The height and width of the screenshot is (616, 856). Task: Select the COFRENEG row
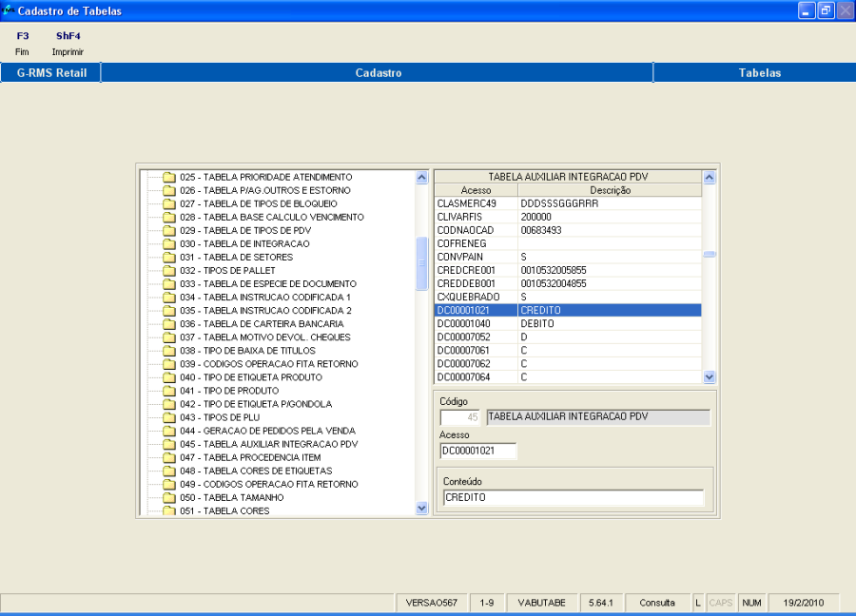tap(568, 244)
